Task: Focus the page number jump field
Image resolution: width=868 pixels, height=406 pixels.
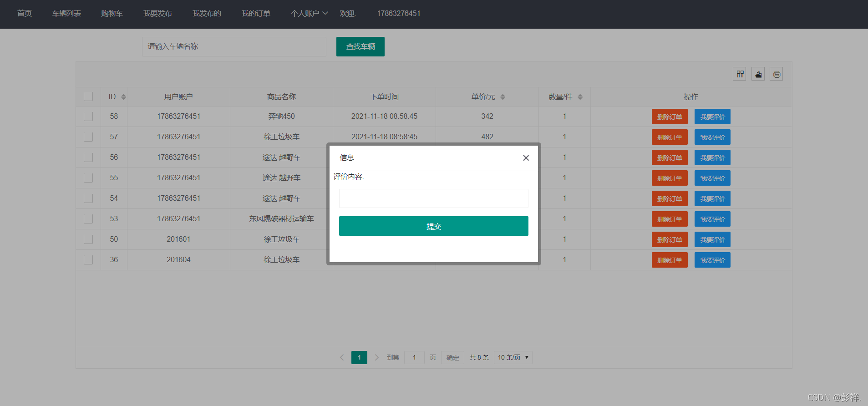Action: click(414, 357)
